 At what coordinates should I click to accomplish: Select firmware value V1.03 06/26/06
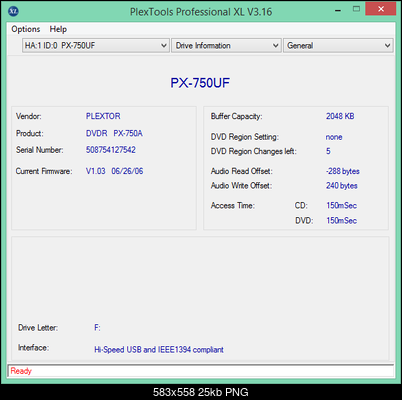pos(114,171)
